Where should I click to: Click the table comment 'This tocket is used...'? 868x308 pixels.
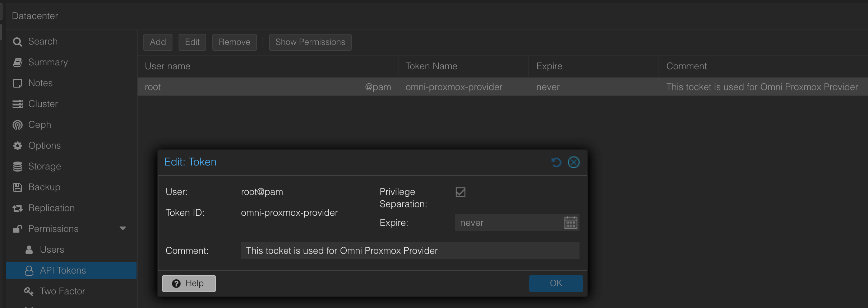tap(762, 87)
